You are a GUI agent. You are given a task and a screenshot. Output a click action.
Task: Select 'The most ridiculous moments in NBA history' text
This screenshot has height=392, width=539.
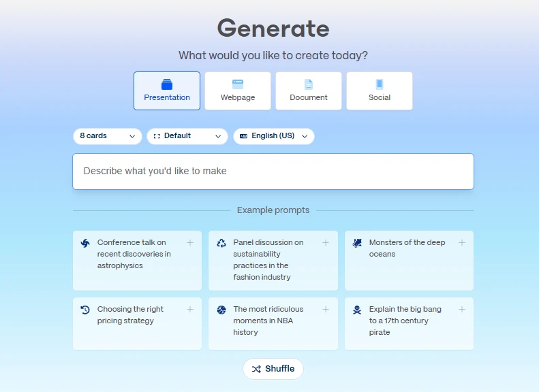point(268,321)
